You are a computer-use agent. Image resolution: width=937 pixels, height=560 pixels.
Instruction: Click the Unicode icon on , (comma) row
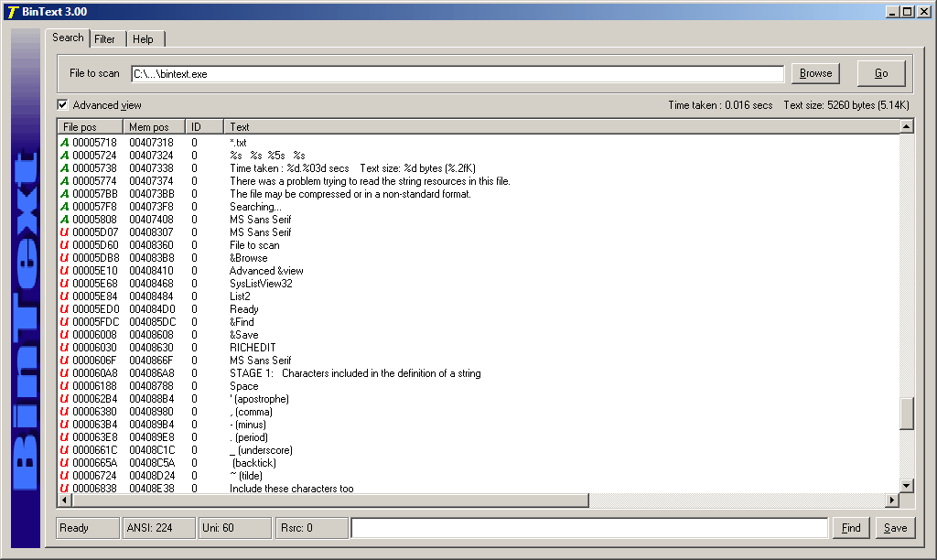click(65, 412)
